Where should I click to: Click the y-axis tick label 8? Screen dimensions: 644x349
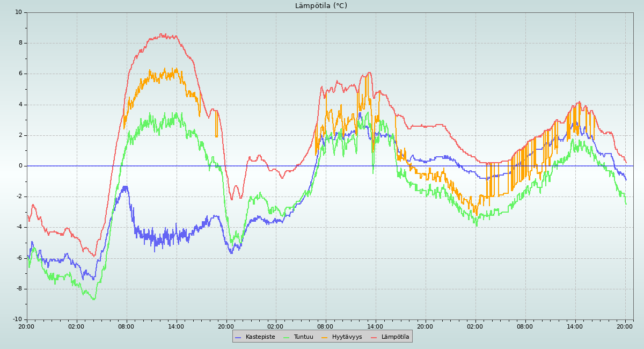point(20,43)
